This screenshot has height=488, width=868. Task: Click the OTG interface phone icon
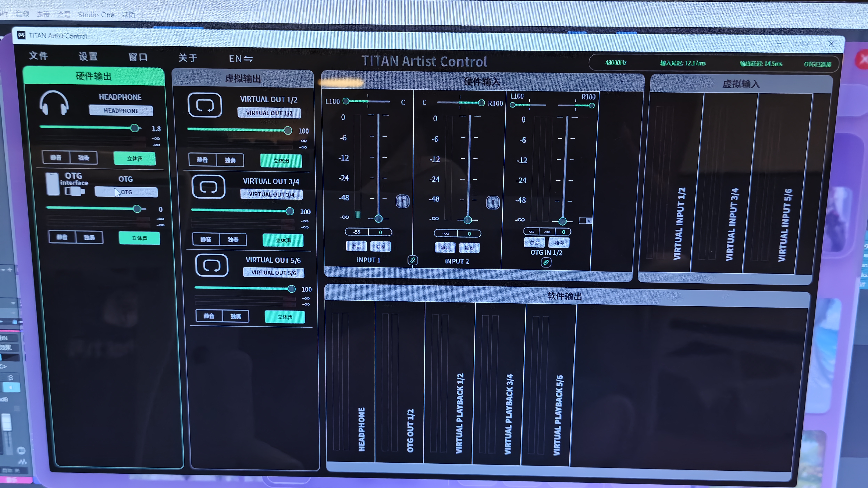(53, 184)
